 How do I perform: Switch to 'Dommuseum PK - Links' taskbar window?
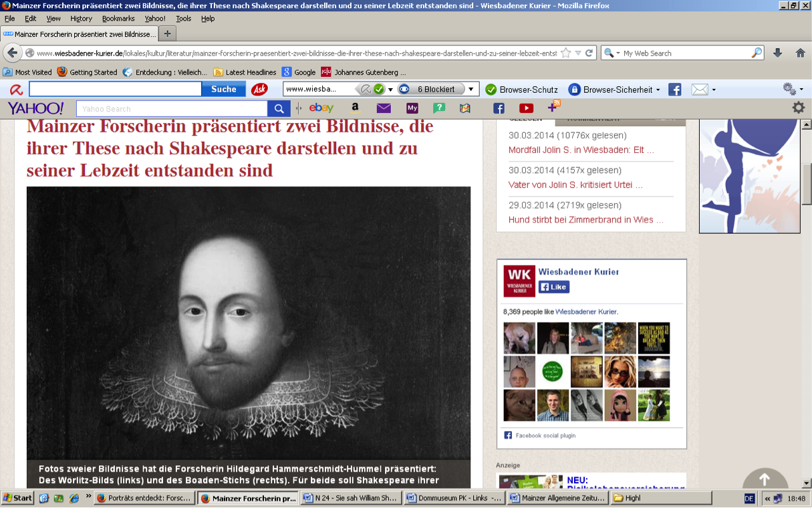click(454, 498)
